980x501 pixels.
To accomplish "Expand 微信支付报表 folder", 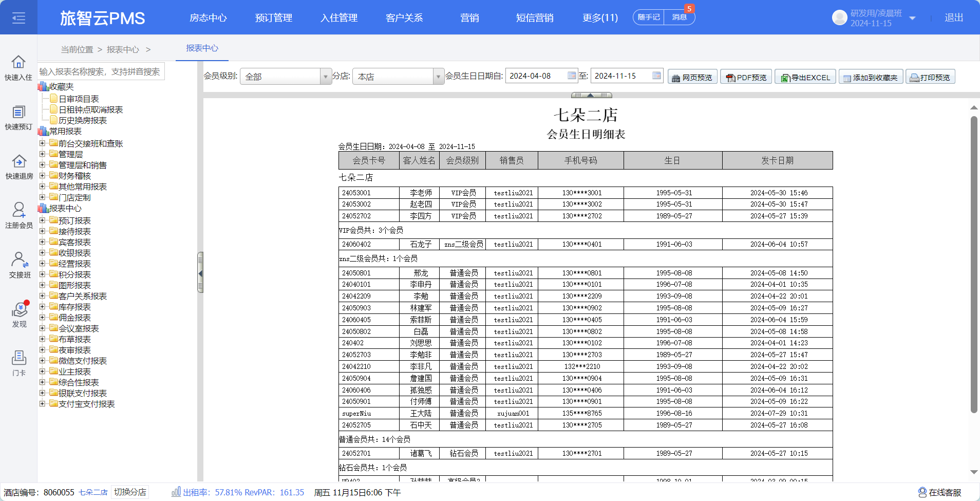I will (x=43, y=361).
